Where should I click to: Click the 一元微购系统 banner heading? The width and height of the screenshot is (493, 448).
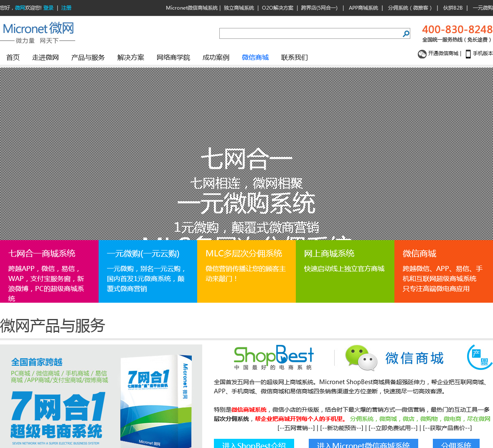coord(246,203)
